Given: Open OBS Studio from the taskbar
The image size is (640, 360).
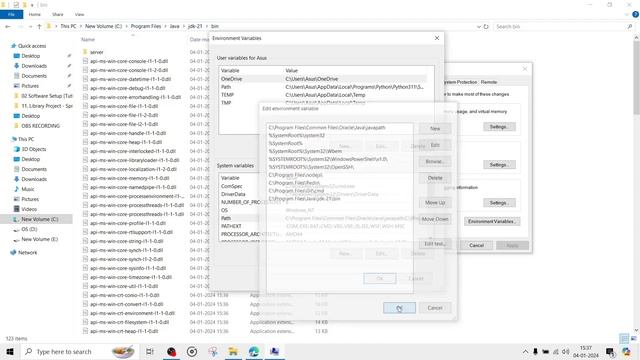Looking at the screenshot, I should (x=192, y=351).
